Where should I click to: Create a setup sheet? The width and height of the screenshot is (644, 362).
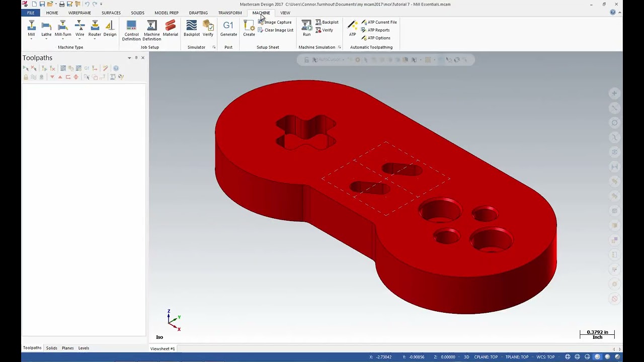click(x=249, y=29)
